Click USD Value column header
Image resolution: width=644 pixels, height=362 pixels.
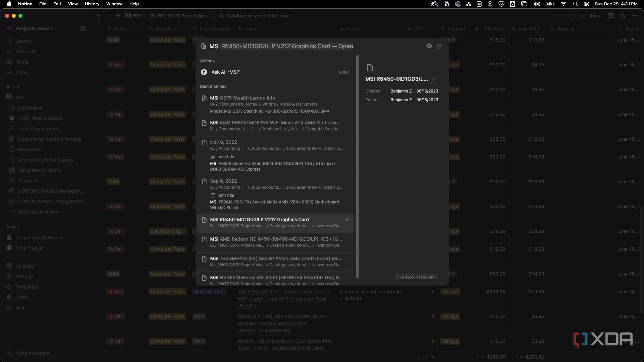coord(489,29)
